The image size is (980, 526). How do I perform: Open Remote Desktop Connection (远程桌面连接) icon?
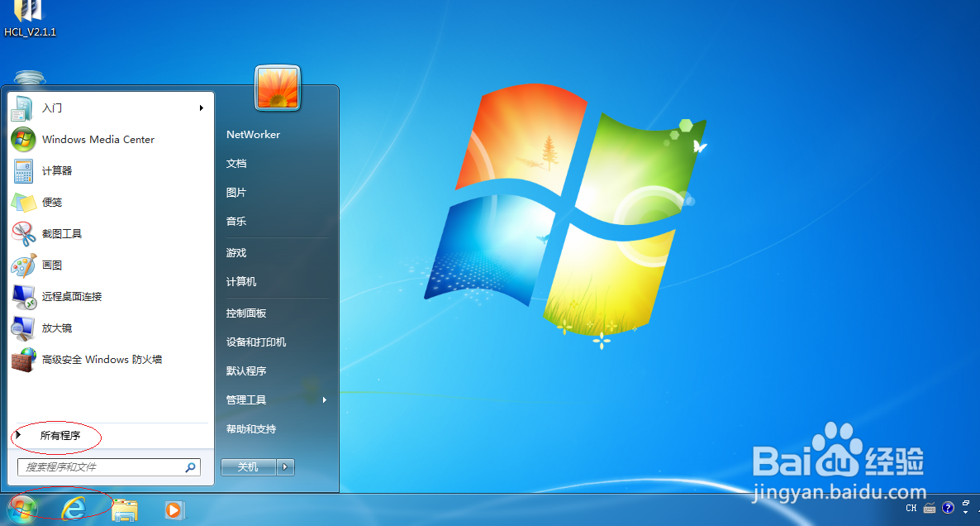(x=24, y=296)
